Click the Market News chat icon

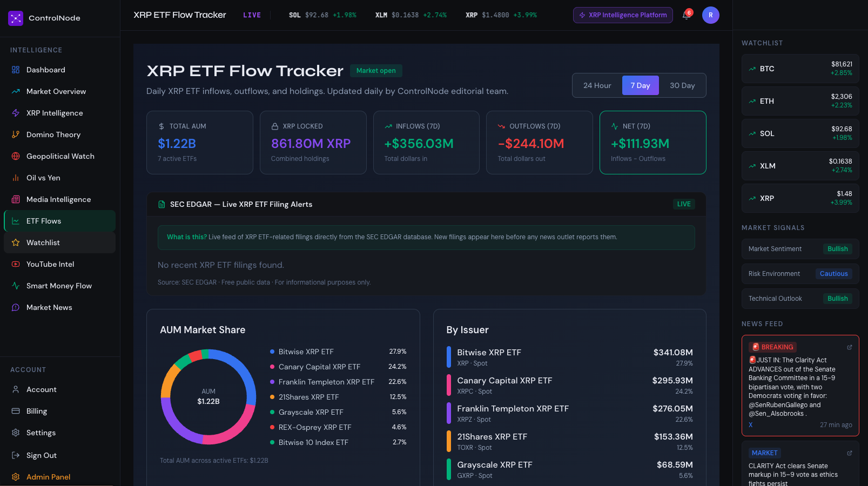pyautogui.click(x=16, y=307)
